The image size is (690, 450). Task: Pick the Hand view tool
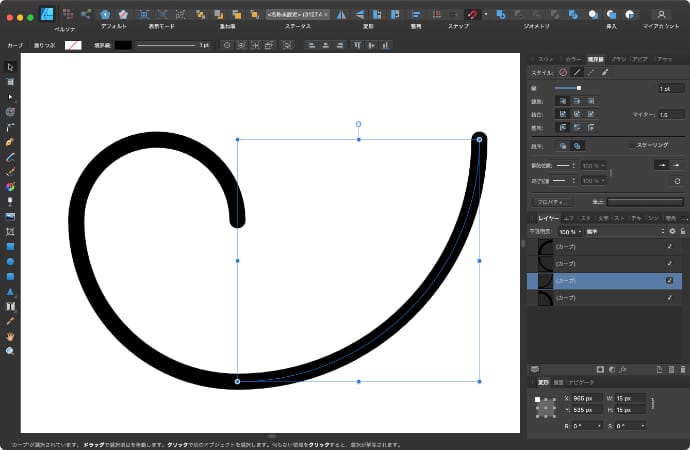(x=10, y=336)
